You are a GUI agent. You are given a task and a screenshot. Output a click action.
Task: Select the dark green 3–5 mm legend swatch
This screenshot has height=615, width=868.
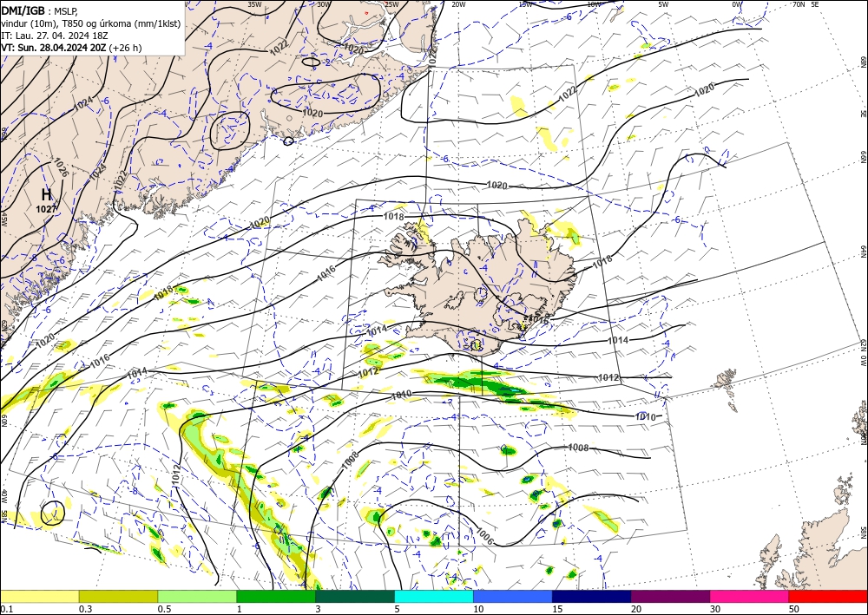(355, 596)
